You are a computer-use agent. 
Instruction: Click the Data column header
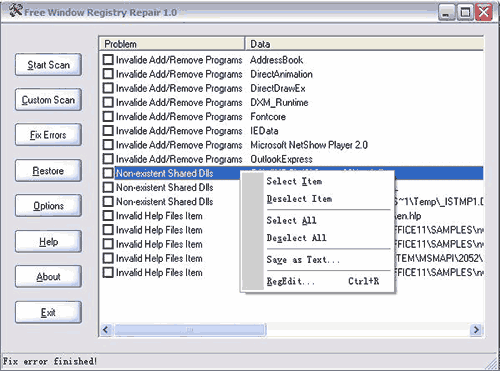click(x=364, y=44)
